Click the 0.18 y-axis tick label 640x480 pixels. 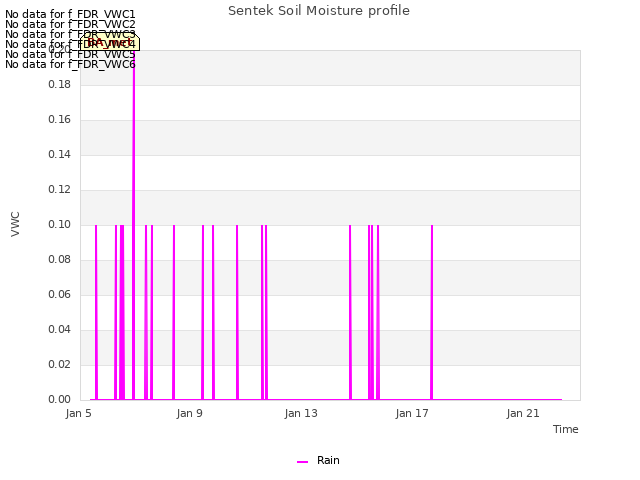click(x=60, y=84)
